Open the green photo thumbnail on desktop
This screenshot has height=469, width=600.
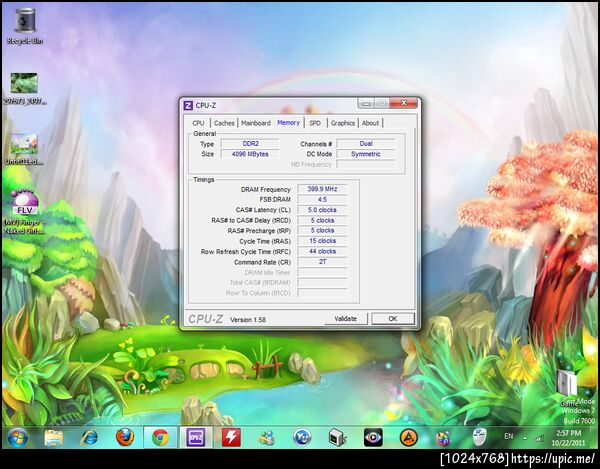24,88
